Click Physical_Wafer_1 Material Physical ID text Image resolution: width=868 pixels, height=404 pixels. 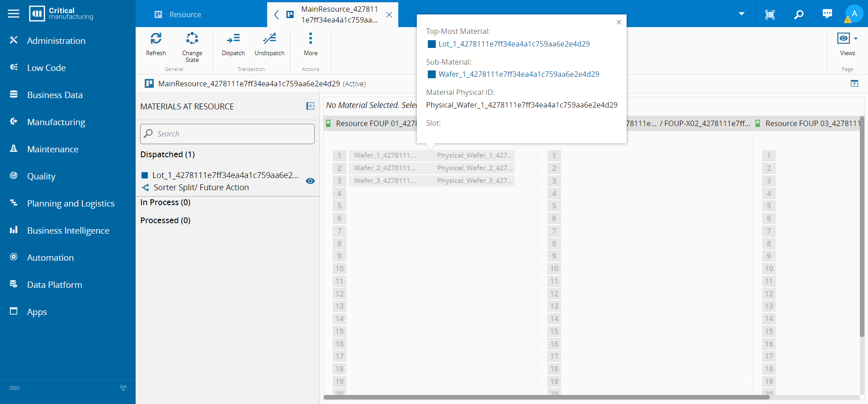point(522,105)
